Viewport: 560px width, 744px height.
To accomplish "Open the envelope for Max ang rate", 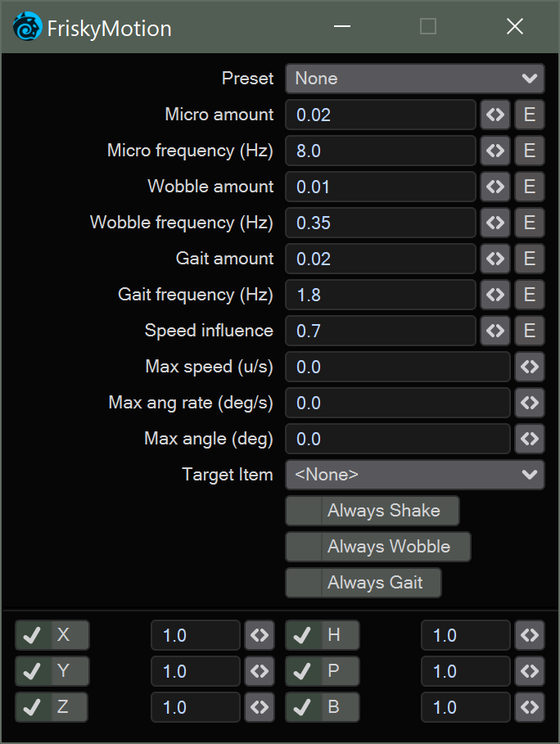I will click(529, 403).
